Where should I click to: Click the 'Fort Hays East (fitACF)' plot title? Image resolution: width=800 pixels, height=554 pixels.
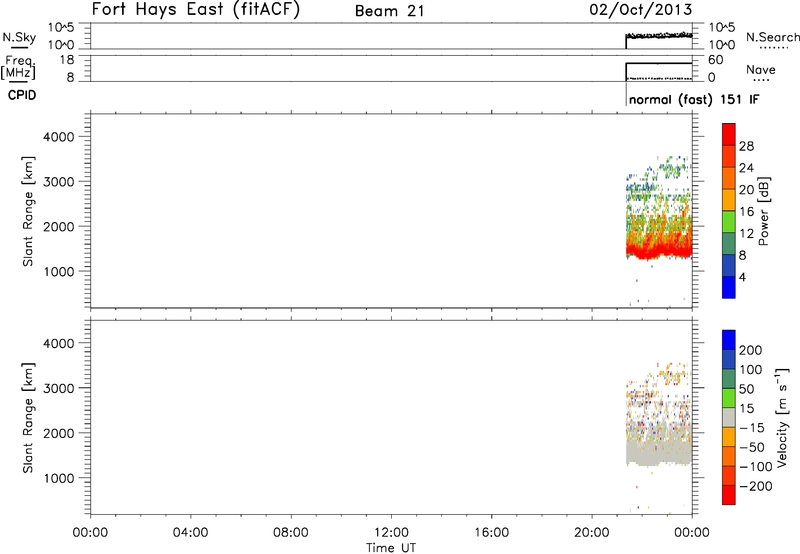coord(195,9)
